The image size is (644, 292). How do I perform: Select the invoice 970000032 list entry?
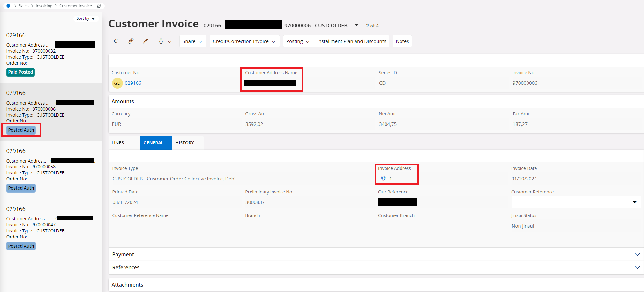click(x=51, y=54)
